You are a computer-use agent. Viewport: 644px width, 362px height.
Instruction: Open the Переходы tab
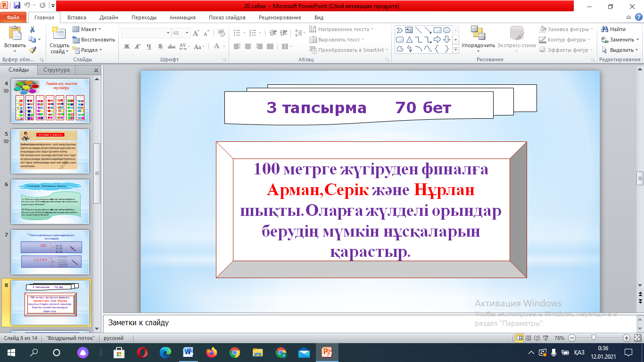[x=144, y=17]
